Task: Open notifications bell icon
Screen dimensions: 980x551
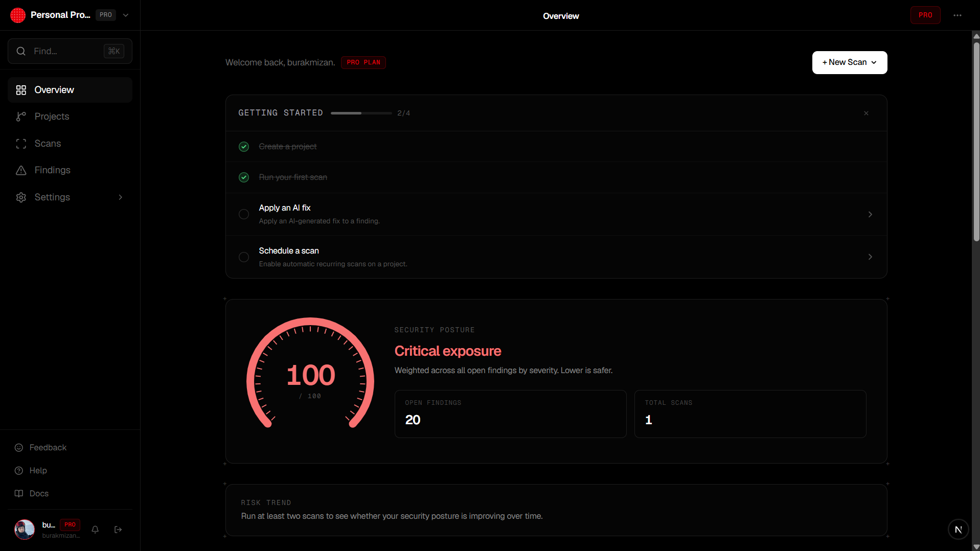Action: point(95,530)
